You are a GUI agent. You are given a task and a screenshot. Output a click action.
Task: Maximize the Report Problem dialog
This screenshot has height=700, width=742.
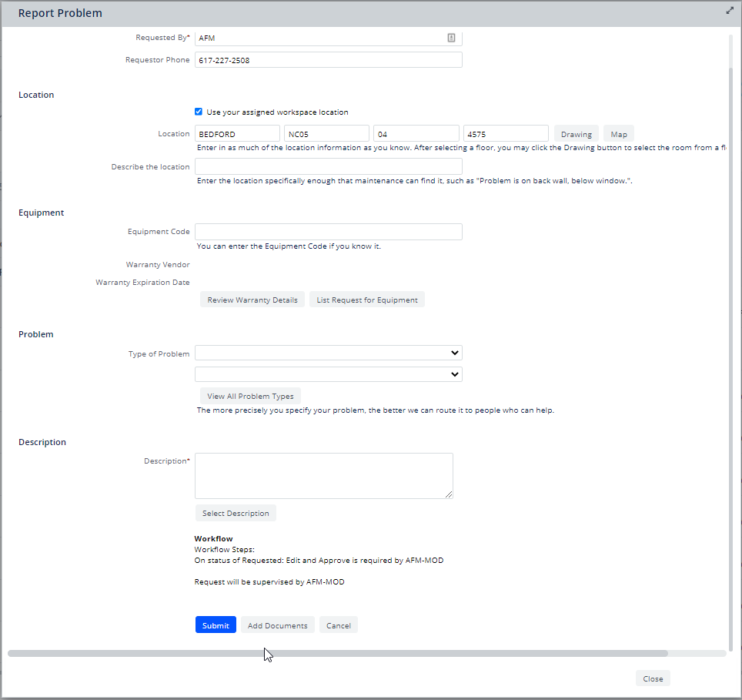click(x=730, y=11)
